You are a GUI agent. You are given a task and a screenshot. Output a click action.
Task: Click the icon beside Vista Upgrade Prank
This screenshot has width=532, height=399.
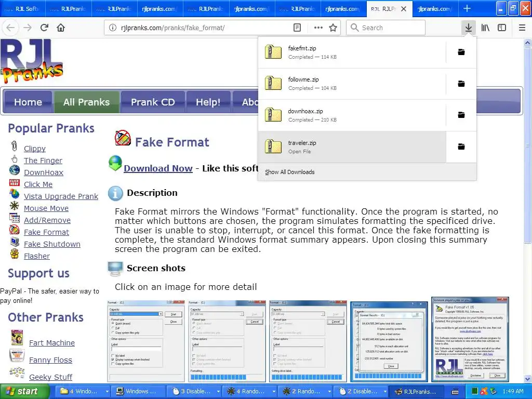pyautogui.click(x=14, y=194)
